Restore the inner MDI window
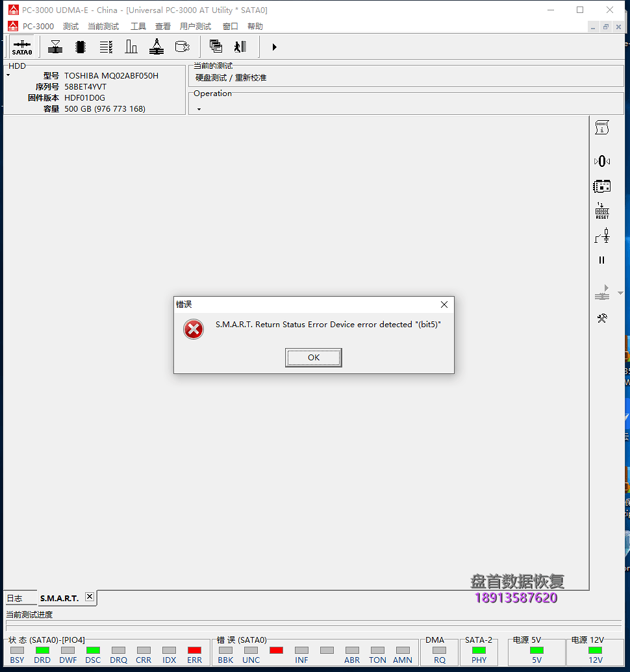Image resolution: width=630 pixels, height=672 pixels. click(605, 27)
